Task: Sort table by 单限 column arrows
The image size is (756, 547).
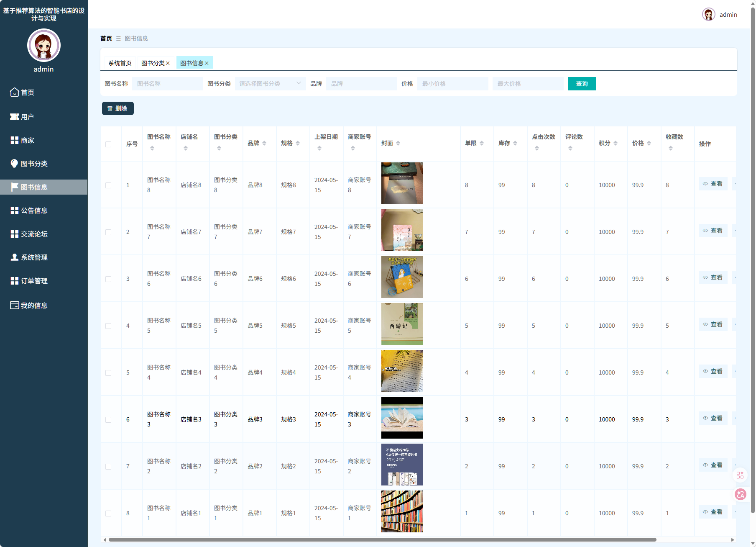Action: (482, 143)
